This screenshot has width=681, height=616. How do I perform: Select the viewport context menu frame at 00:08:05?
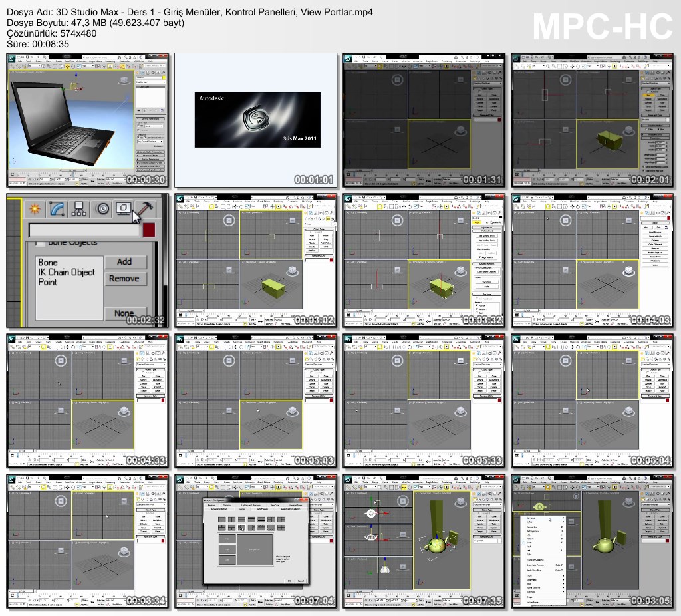(x=594, y=541)
